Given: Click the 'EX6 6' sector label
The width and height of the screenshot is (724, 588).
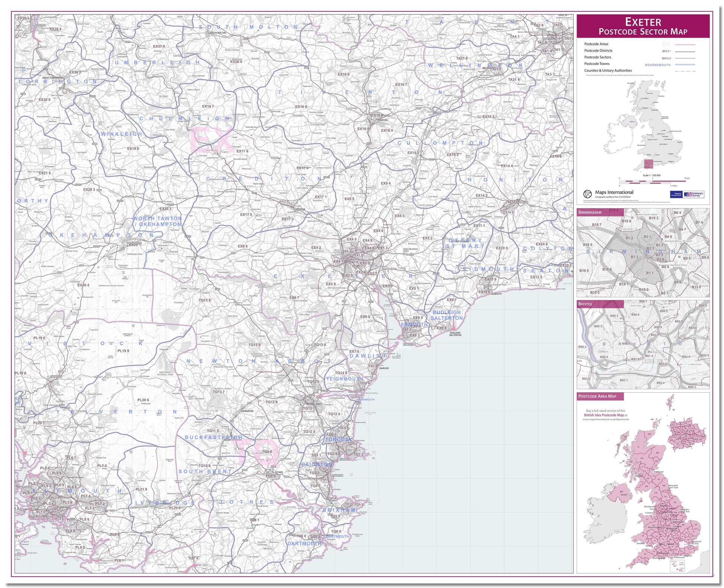Looking at the screenshot, I should 243,246.
